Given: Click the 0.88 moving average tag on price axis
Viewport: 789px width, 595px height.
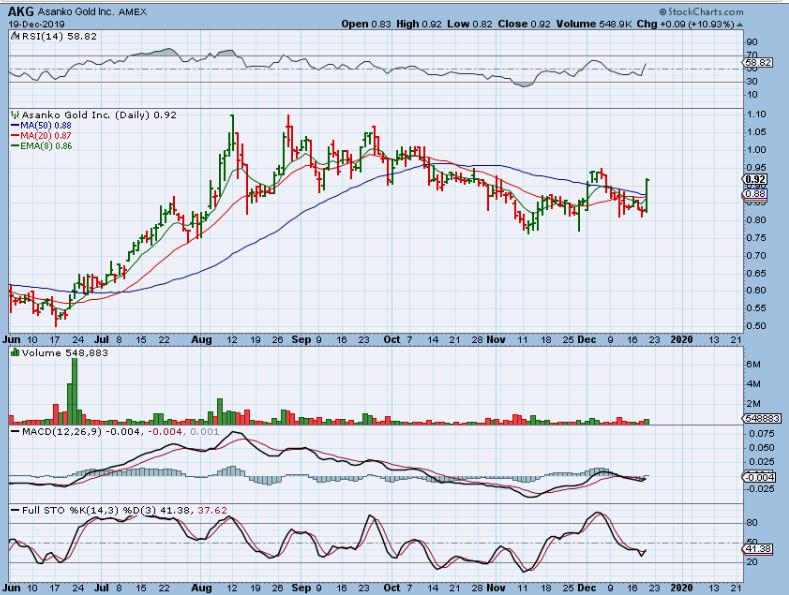Looking at the screenshot, I should pos(755,194).
